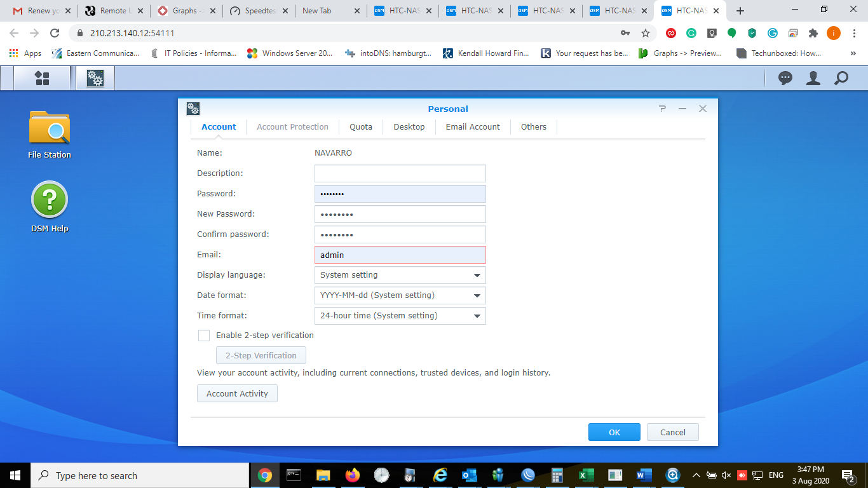
Task: Open the DSM user options person icon
Action: (813, 78)
